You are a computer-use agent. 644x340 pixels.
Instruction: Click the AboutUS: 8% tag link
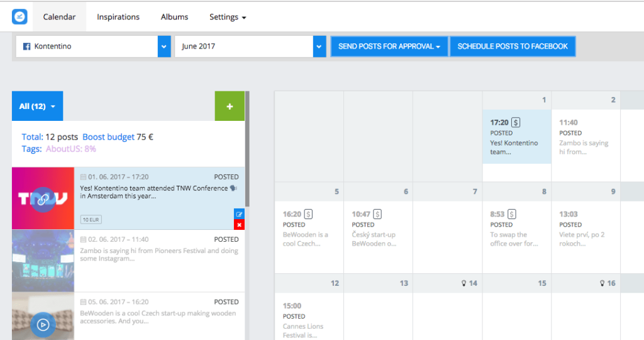coord(71,149)
